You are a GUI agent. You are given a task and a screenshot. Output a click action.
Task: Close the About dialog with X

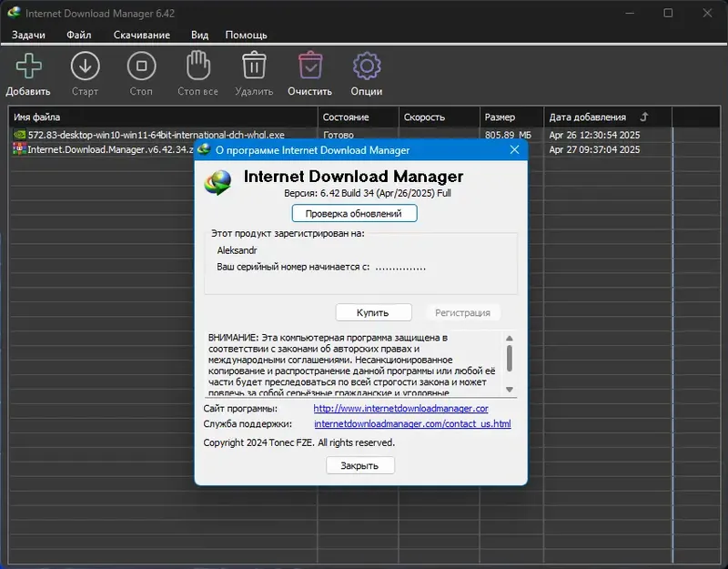513,149
